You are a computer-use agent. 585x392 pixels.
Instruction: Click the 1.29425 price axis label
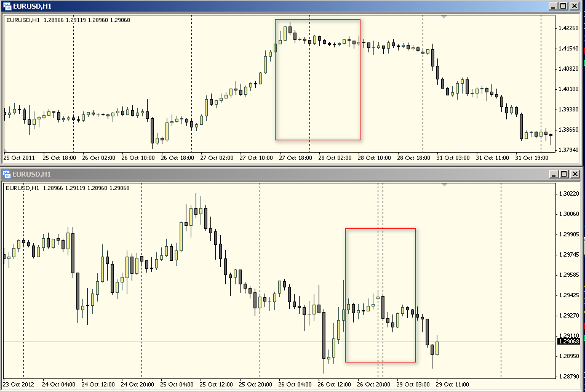coord(569,295)
